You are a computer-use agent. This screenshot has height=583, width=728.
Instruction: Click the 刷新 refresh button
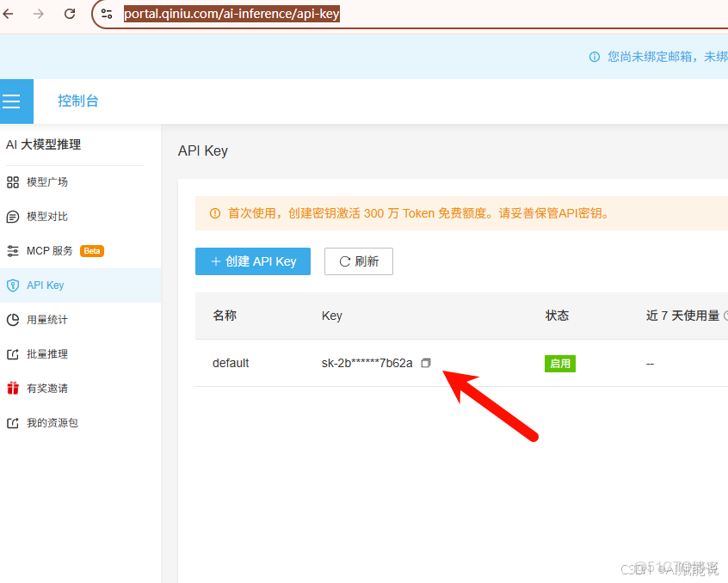point(359,261)
